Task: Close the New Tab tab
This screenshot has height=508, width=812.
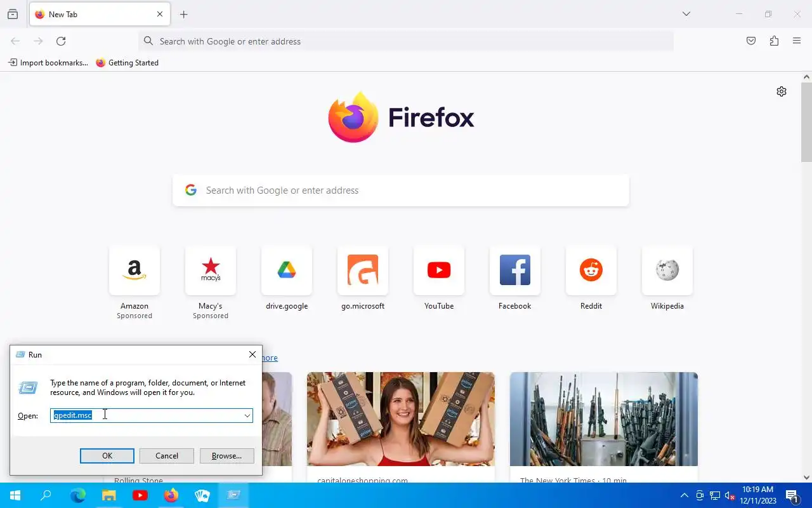Action: click(x=160, y=14)
